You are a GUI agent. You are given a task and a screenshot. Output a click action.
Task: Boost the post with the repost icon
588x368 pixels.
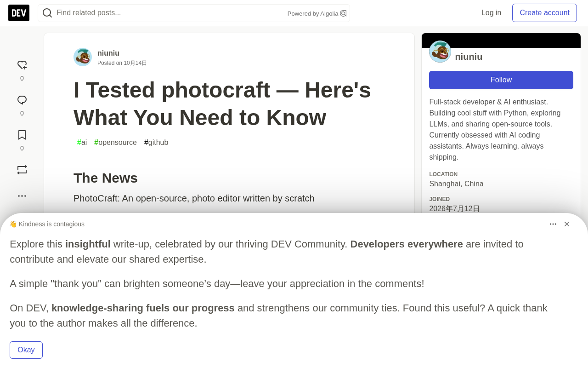point(22,170)
